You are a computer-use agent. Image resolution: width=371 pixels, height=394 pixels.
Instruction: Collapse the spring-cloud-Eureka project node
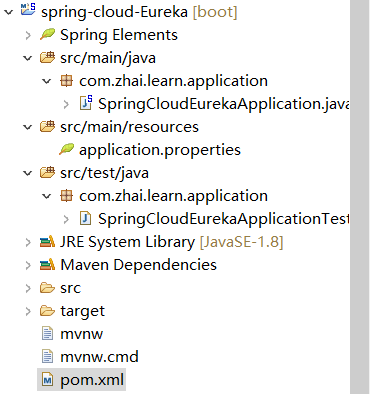coord(8,12)
